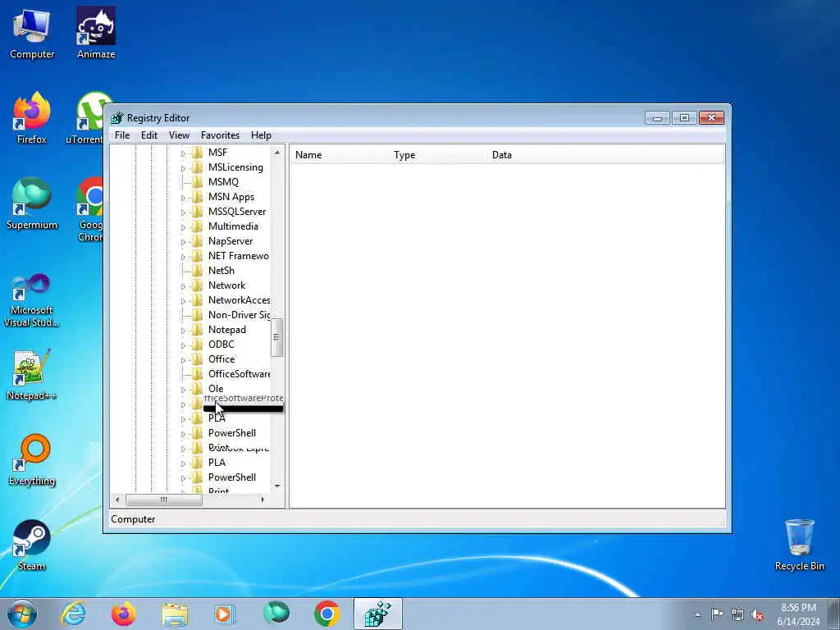Open Windows Explorer from the taskbar

pos(175,614)
